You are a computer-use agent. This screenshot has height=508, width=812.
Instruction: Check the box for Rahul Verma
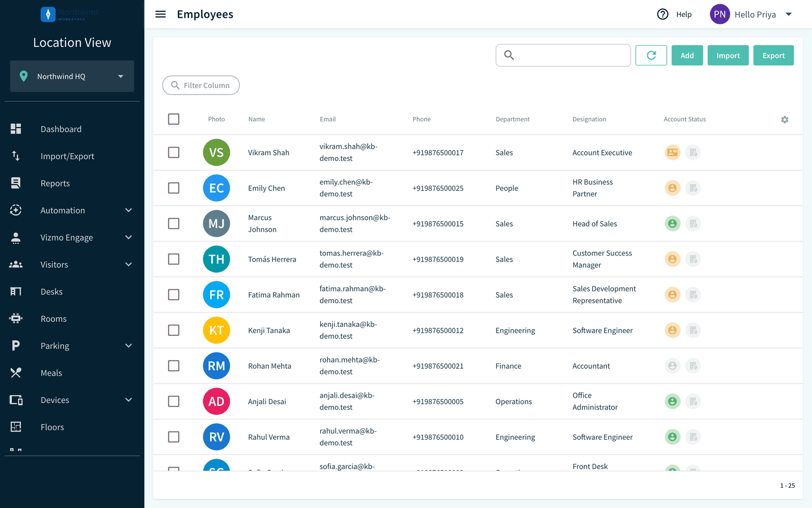coord(174,437)
